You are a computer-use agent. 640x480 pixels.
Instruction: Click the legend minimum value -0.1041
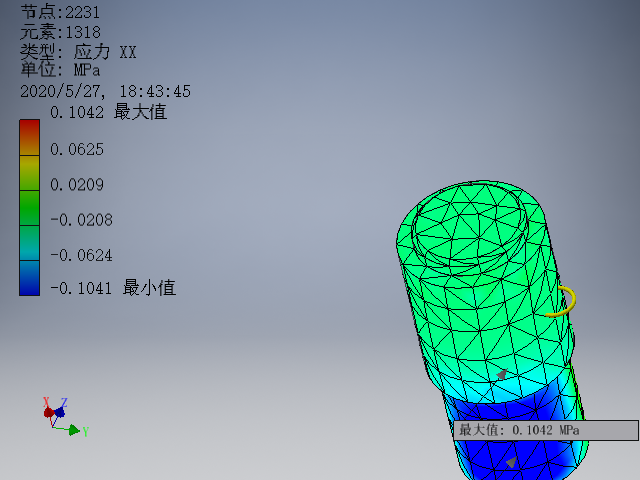point(81,288)
